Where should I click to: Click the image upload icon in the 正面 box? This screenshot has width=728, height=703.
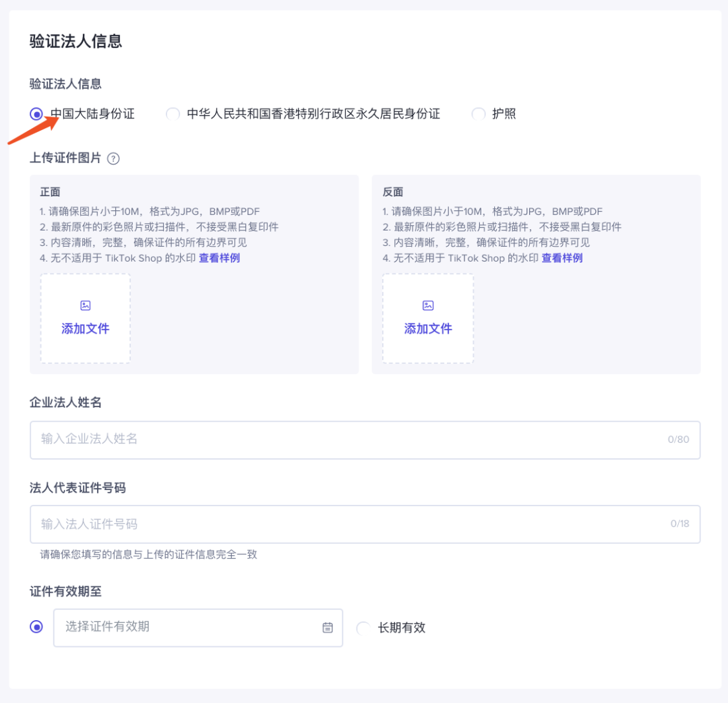click(85, 305)
